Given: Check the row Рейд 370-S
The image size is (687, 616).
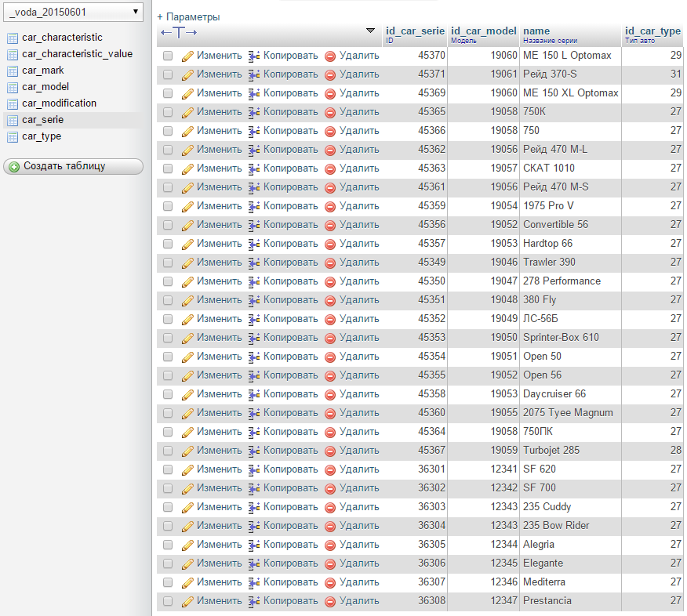Looking at the screenshot, I should pos(168,74).
